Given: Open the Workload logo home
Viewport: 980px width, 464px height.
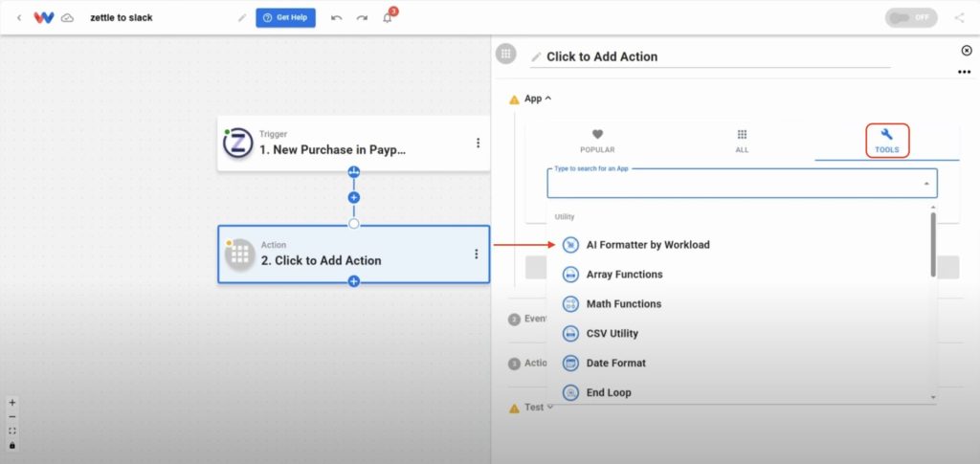Looking at the screenshot, I should (44, 17).
